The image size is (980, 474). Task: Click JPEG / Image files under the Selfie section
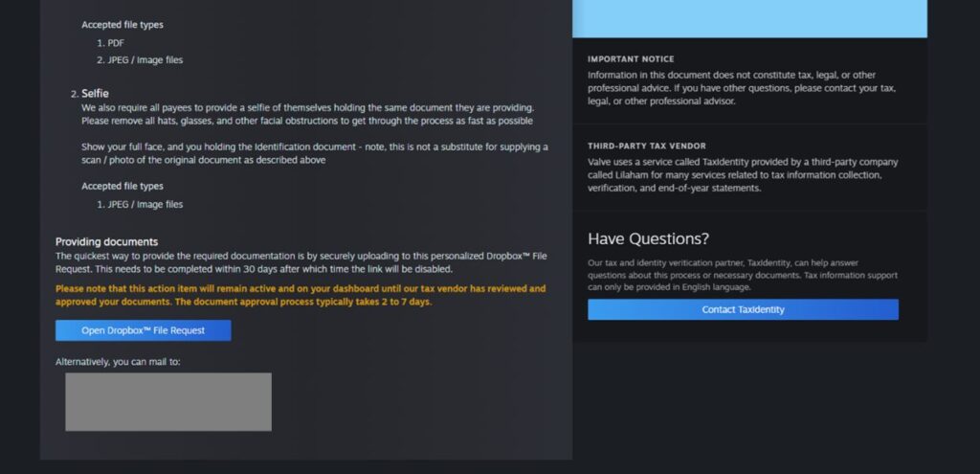(145, 204)
